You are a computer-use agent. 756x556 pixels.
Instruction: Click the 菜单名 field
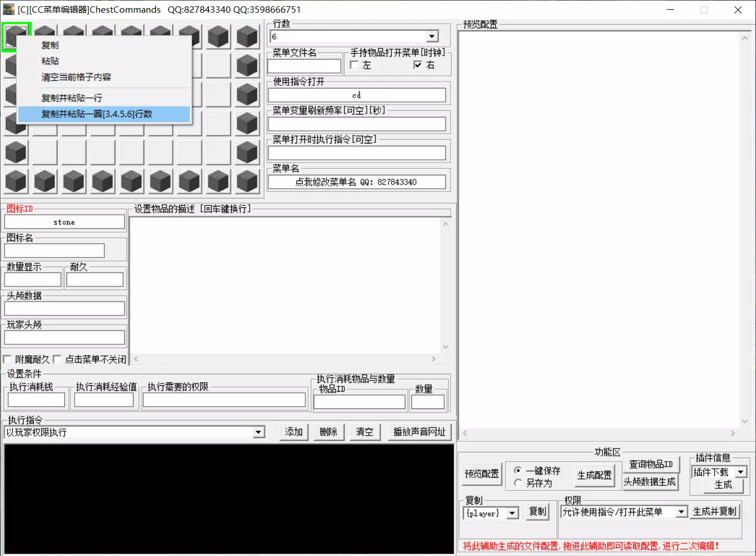(x=357, y=182)
